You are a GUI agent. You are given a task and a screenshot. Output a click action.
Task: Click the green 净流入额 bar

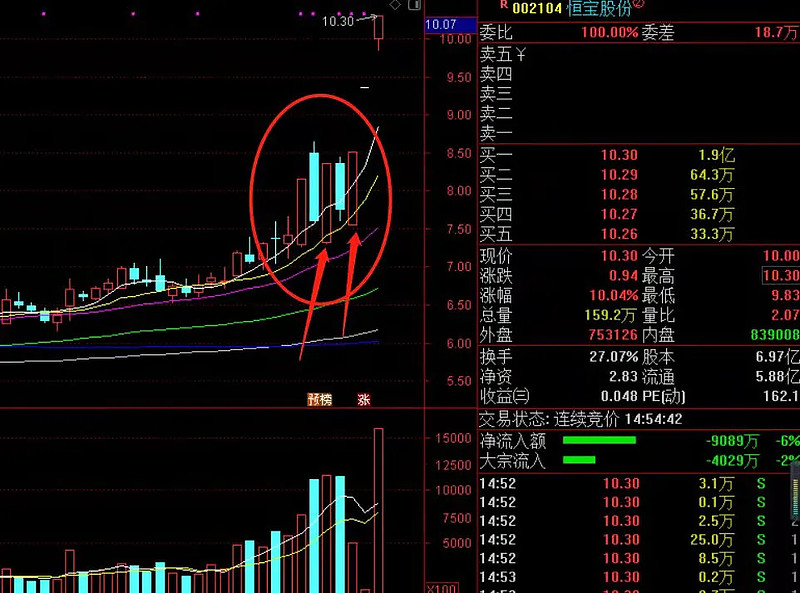tap(599, 440)
